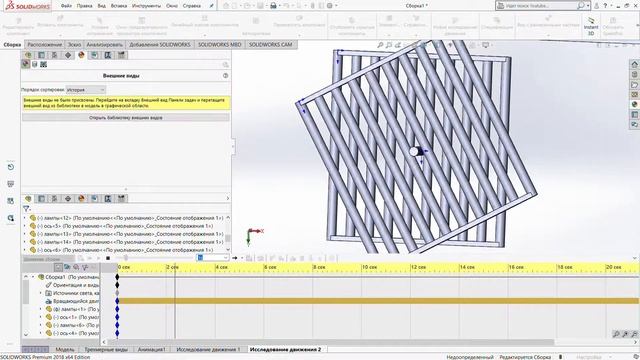Open the DimXpertManager tab in upper panel
This screenshot has width=640, height=360.
(x=68, y=55)
